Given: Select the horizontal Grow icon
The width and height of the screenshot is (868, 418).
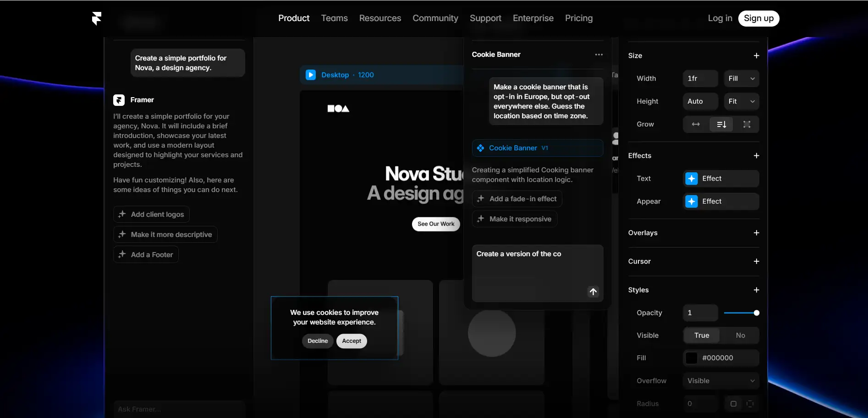Looking at the screenshot, I should coord(696,124).
